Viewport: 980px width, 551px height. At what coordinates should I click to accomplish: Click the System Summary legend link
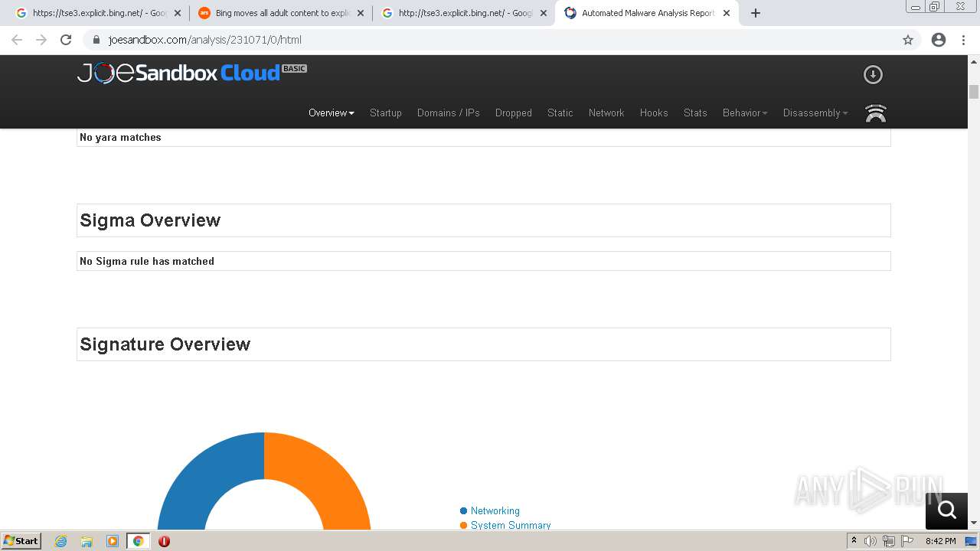(511, 525)
